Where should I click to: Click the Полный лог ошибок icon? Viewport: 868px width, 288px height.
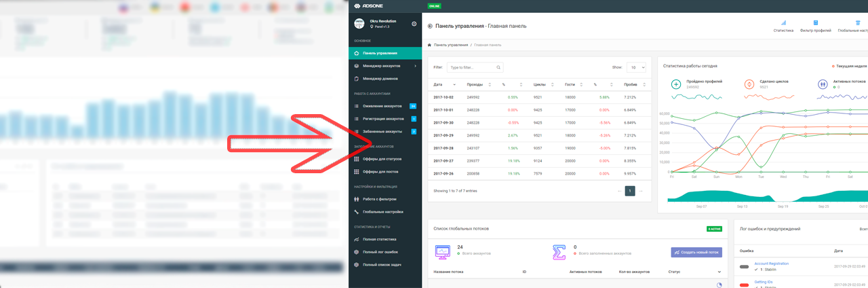coord(357,252)
